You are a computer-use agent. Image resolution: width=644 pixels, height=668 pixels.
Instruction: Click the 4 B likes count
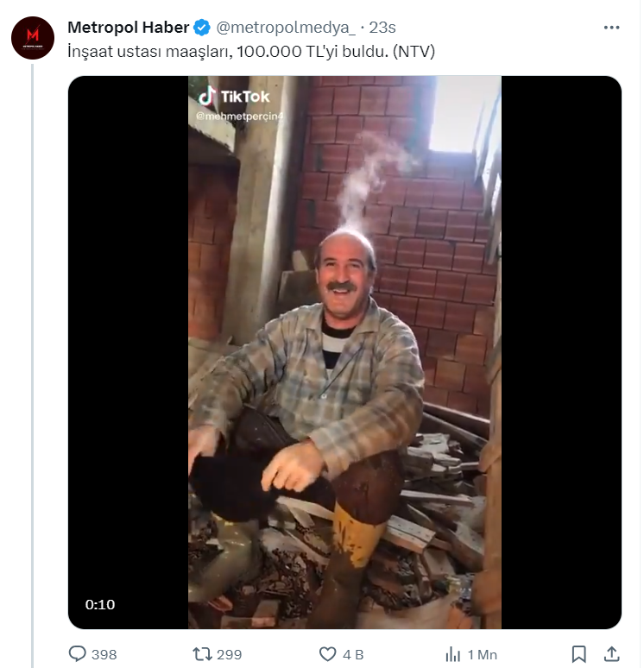[x=353, y=654]
